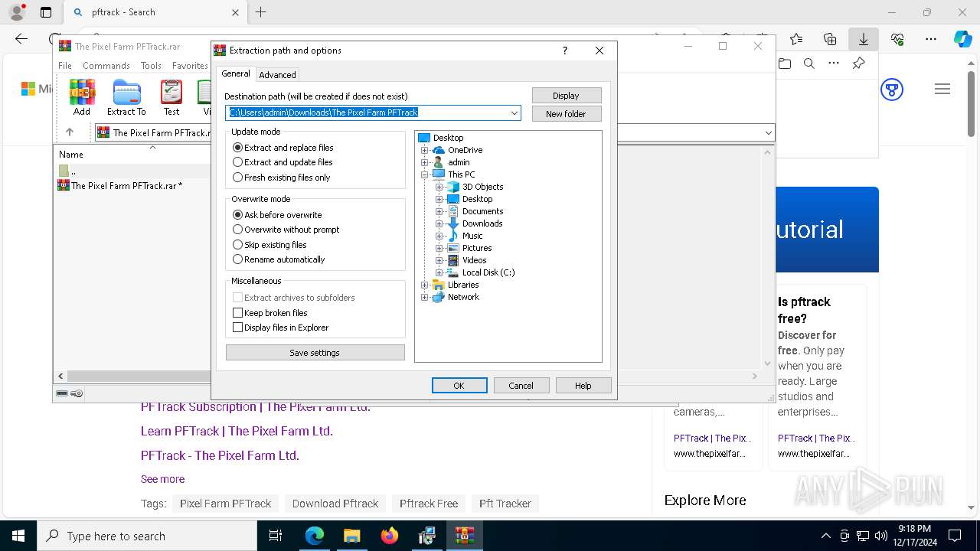Image resolution: width=980 pixels, height=551 pixels.
Task: Click the Edge back arrow
Action: click(x=21, y=39)
